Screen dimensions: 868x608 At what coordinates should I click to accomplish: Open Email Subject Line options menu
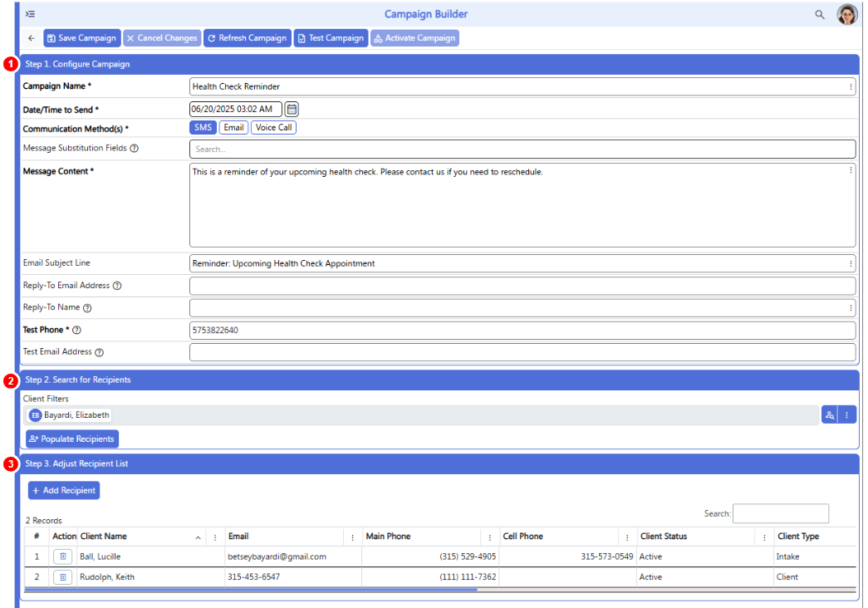851,263
